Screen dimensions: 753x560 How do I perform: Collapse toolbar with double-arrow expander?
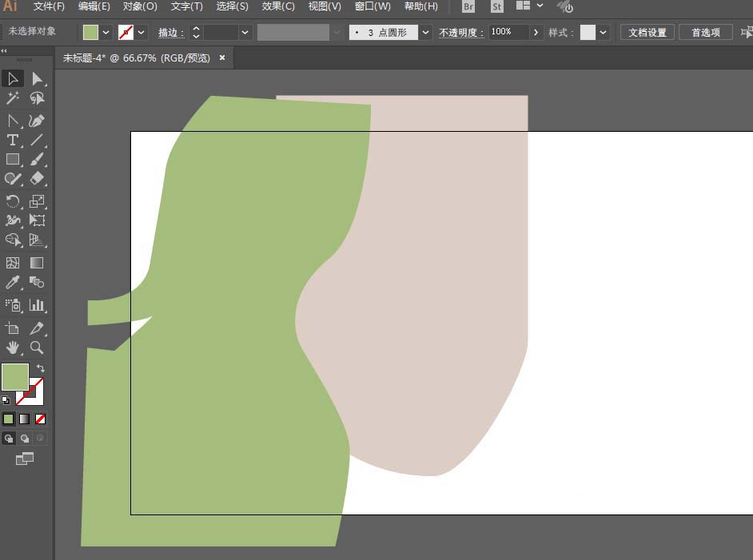pyautogui.click(x=4, y=50)
